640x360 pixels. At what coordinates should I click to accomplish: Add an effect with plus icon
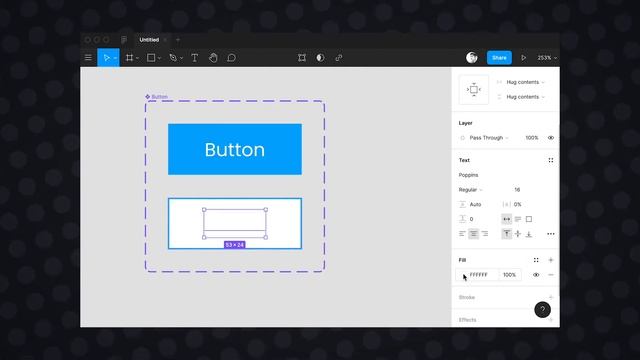(x=551, y=320)
